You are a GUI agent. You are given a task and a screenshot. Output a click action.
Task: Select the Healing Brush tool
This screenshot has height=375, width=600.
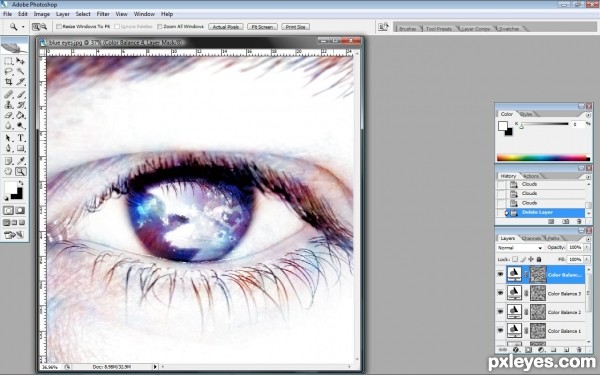point(8,94)
